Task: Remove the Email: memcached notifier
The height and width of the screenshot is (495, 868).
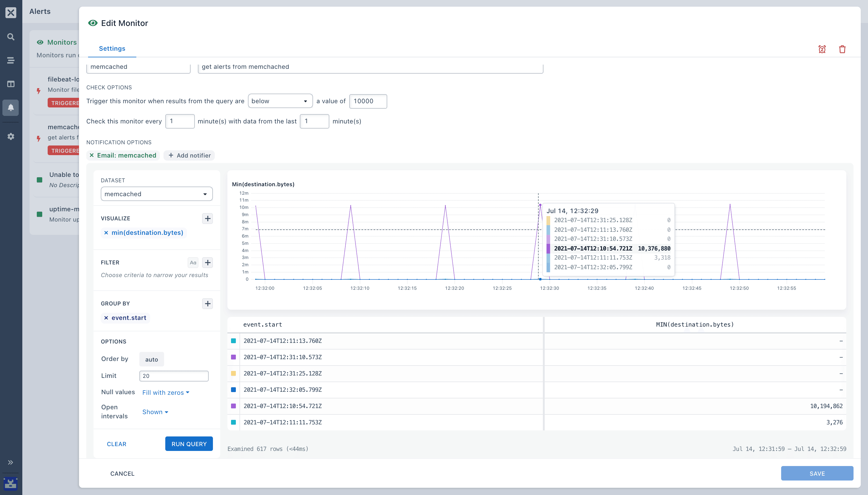Action: pos(92,155)
